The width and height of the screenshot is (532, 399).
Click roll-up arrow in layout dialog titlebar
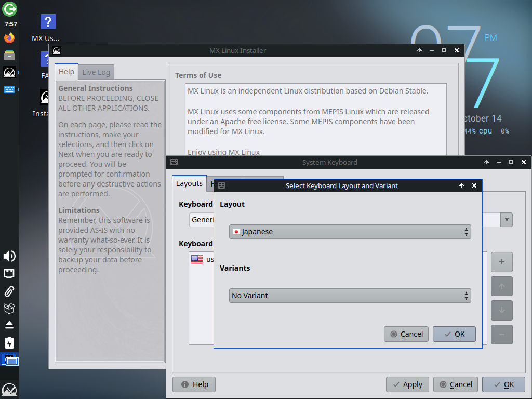[x=462, y=185]
